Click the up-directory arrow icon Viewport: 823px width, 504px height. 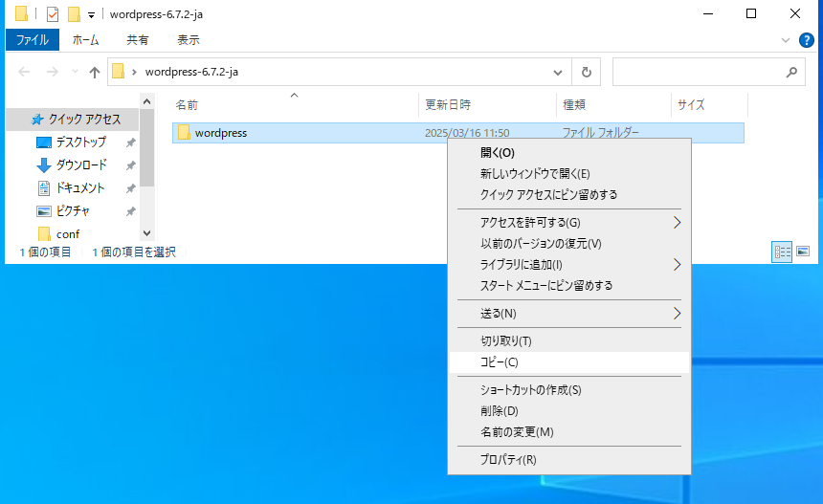[95, 72]
